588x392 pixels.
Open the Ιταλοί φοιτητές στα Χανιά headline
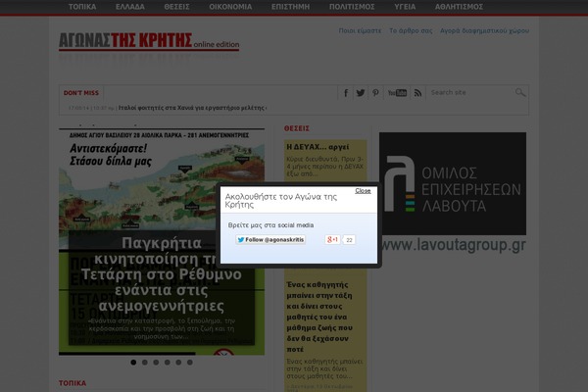point(192,108)
